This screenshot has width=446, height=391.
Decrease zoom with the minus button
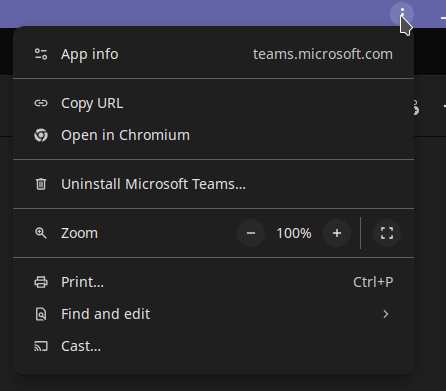tap(251, 233)
